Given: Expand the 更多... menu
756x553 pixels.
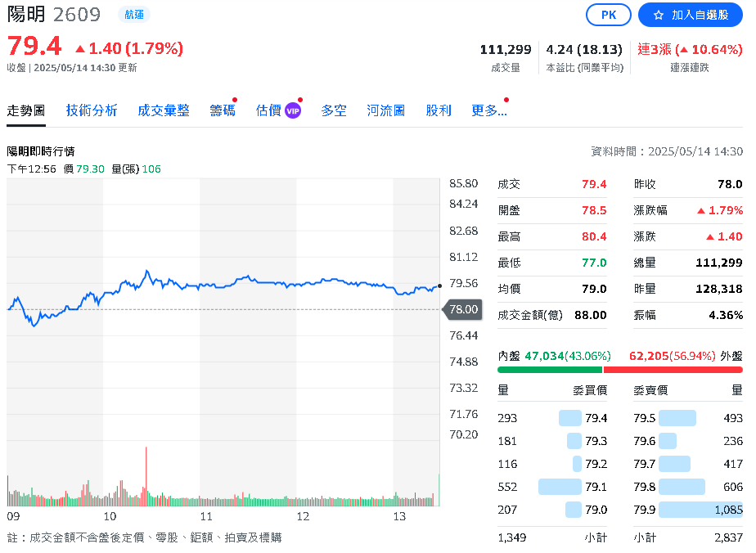Looking at the screenshot, I should tap(489, 111).
